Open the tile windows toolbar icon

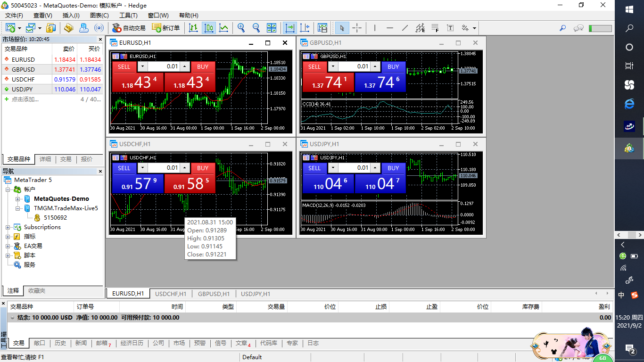click(x=271, y=28)
